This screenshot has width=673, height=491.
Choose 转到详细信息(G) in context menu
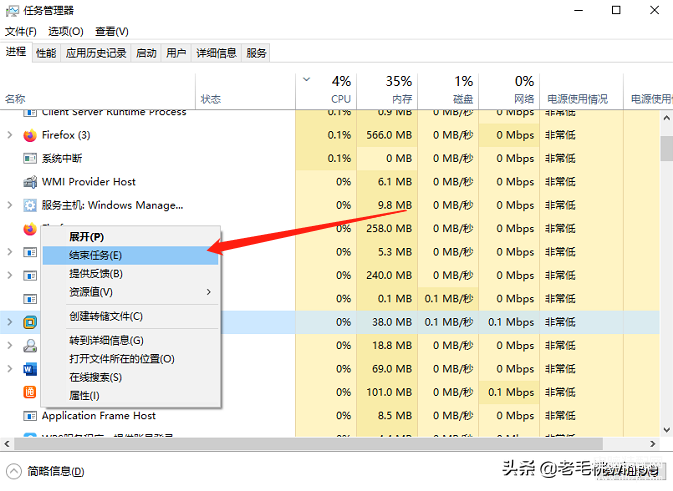point(130,340)
